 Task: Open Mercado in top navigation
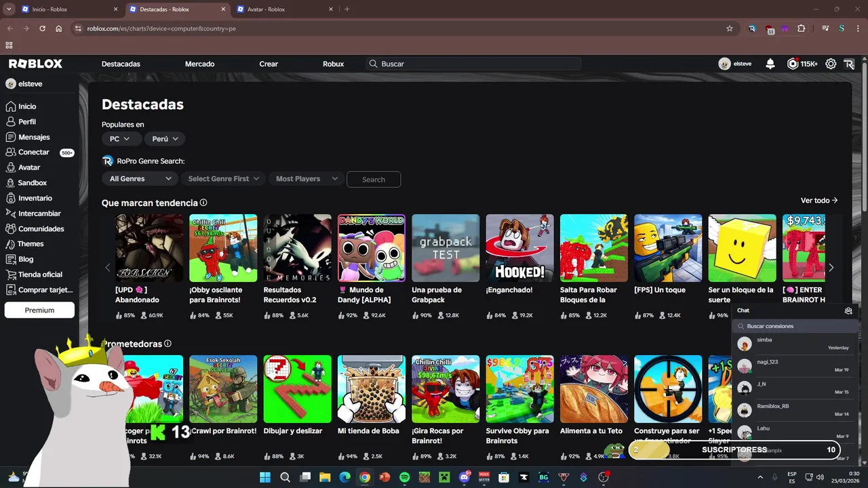click(199, 64)
